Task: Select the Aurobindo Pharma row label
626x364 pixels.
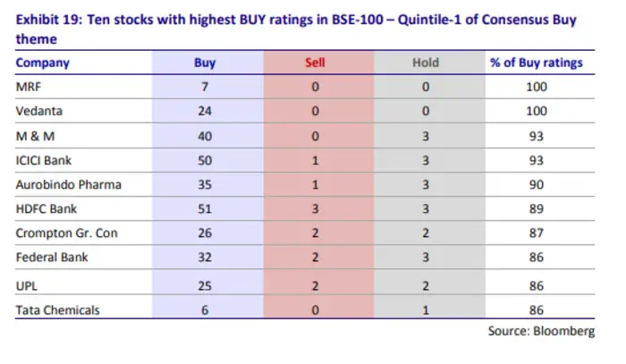Action: [x=69, y=185]
